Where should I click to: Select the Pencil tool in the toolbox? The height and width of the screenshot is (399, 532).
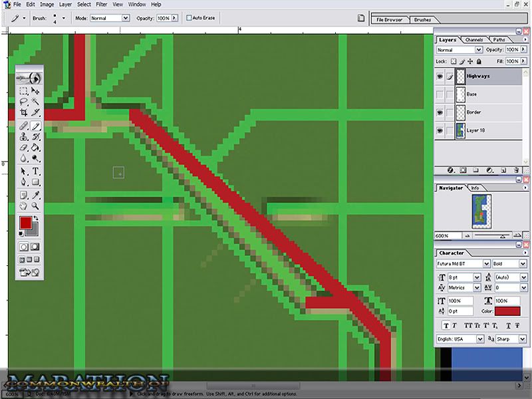[36, 125]
